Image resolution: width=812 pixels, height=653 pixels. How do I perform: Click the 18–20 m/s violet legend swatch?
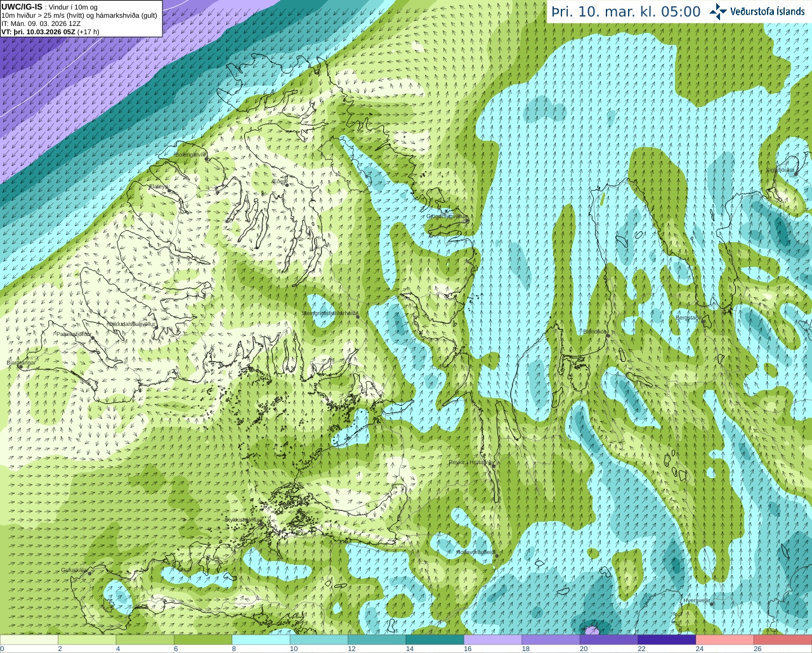tap(551, 640)
